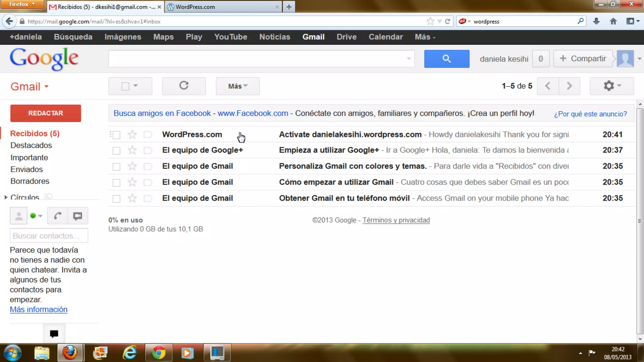
Task: Refresh the inbox with the reload icon
Action: tap(184, 86)
